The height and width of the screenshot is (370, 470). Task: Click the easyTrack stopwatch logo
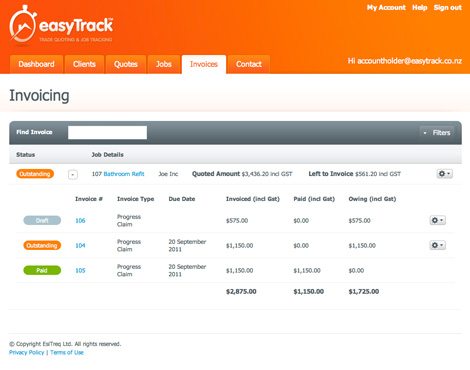click(23, 25)
